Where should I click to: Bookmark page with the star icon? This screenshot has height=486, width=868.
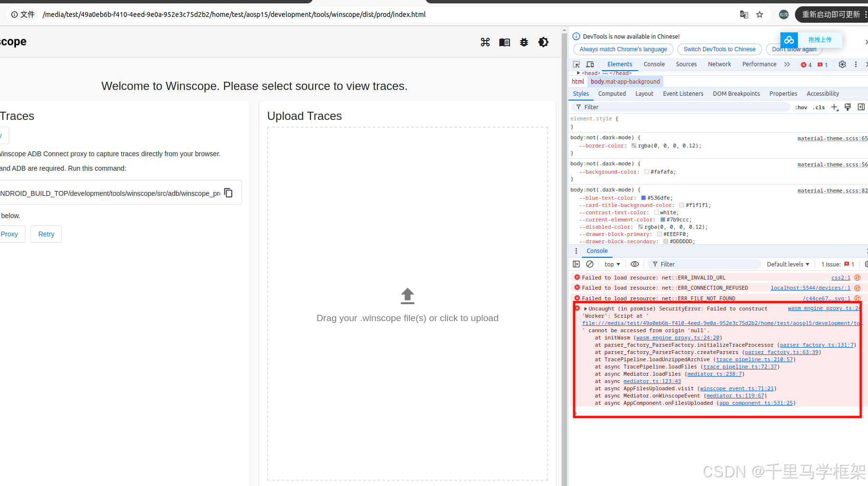coord(760,15)
